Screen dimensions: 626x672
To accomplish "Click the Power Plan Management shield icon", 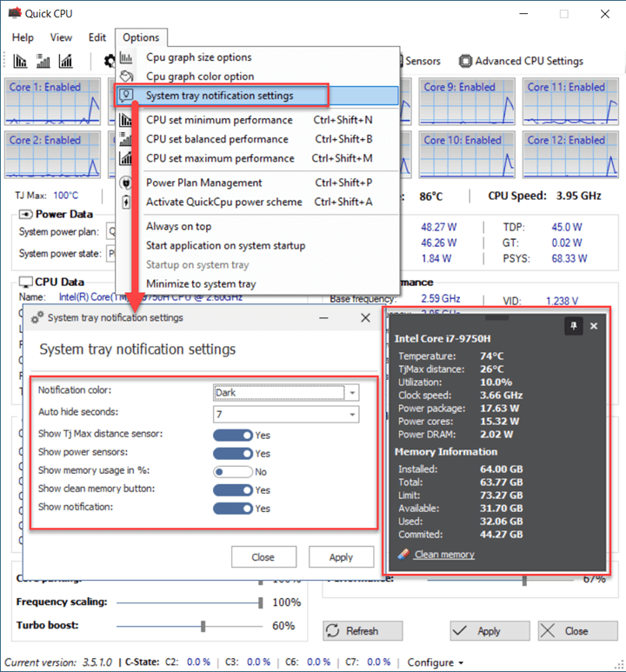I will click(x=126, y=183).
